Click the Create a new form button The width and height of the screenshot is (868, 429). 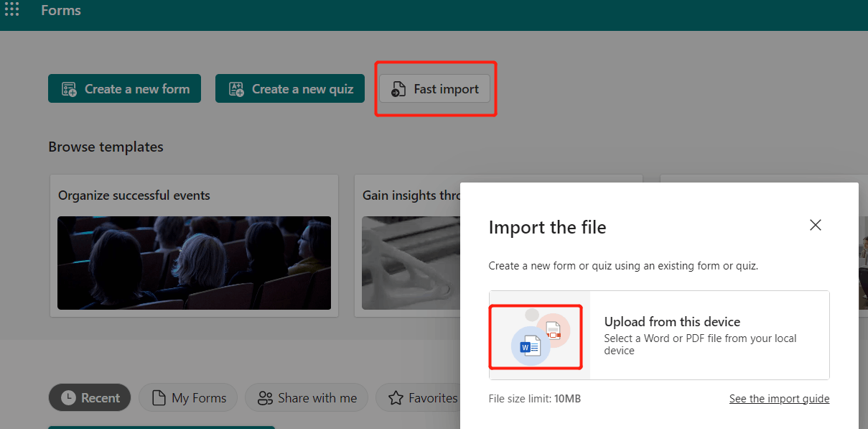coord(125,89)
